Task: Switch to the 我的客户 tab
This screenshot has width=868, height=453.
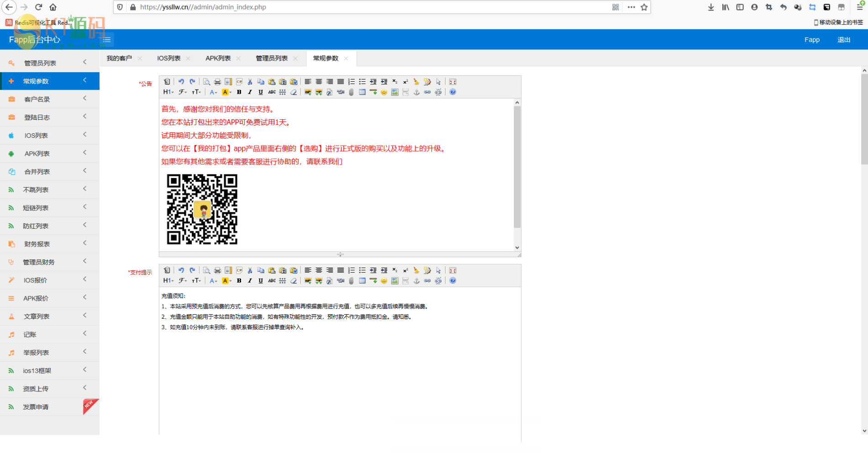Action: coord(119,58)
